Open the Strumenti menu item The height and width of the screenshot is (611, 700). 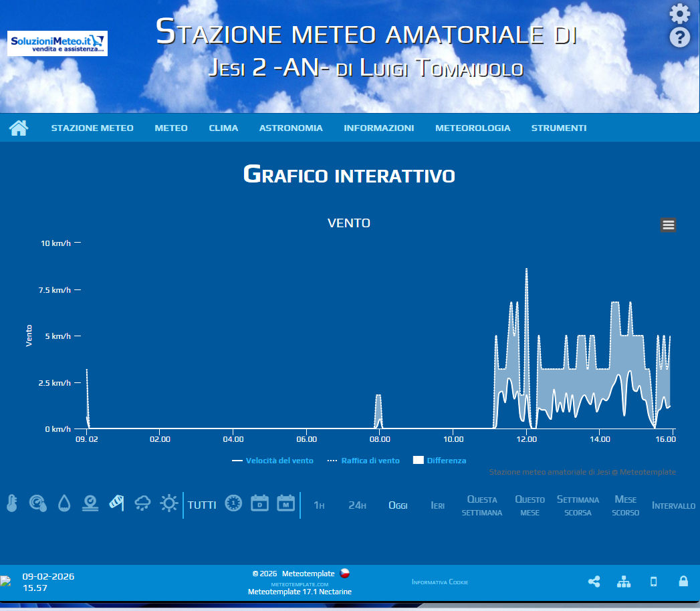(x=559, y=128)
